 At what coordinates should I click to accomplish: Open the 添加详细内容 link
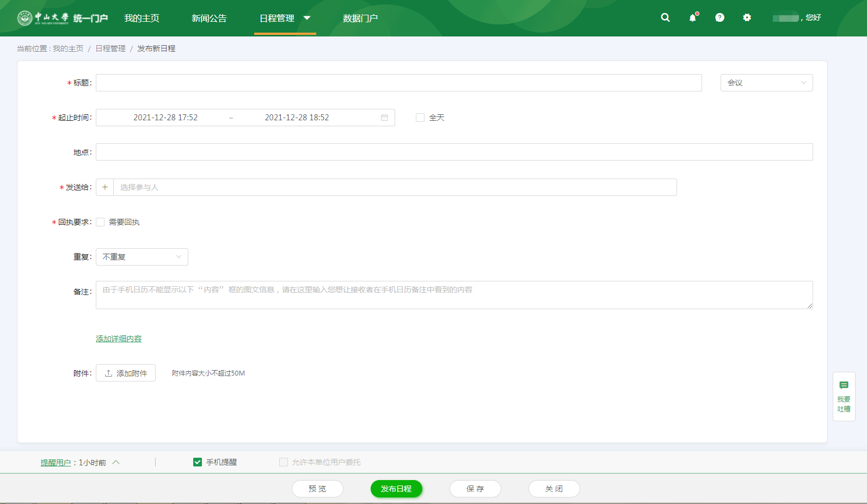point(119,339)
